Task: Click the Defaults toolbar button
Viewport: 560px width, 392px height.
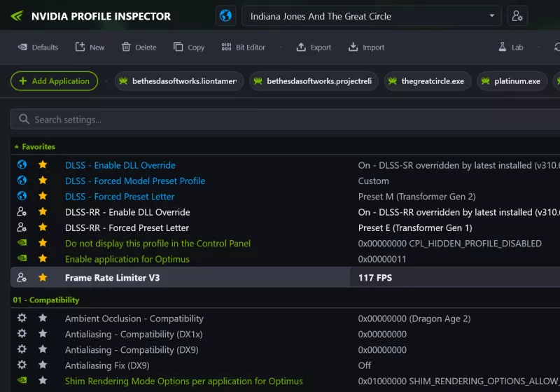Action: point(38,47)
